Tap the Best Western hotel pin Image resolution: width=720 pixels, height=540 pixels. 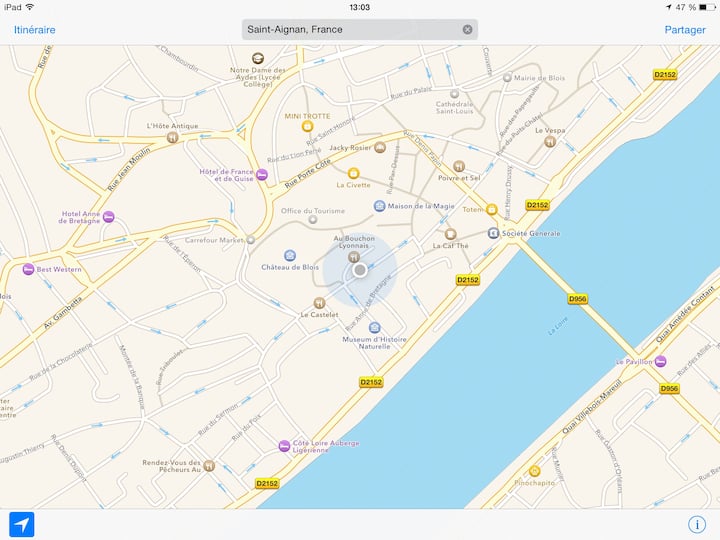[x=28, y=269]
